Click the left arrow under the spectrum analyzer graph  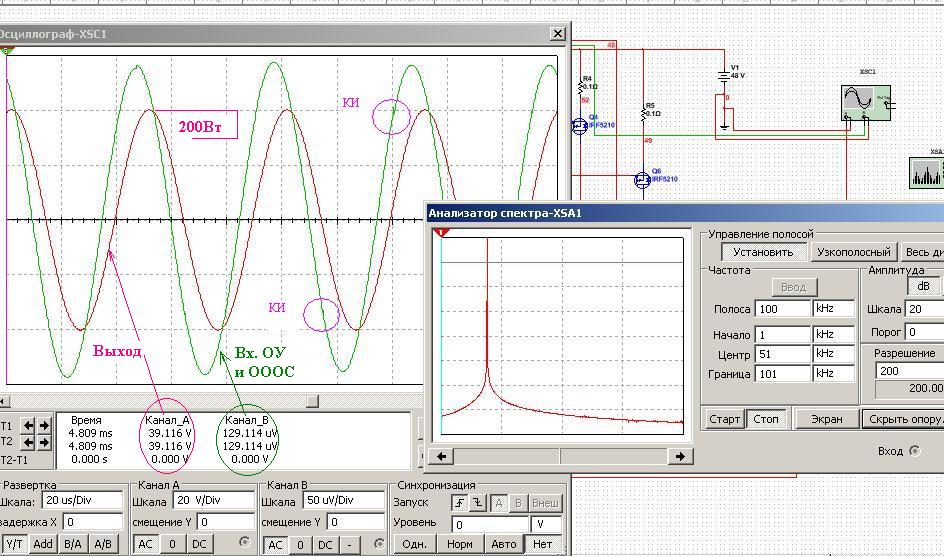tap(441, 457)
